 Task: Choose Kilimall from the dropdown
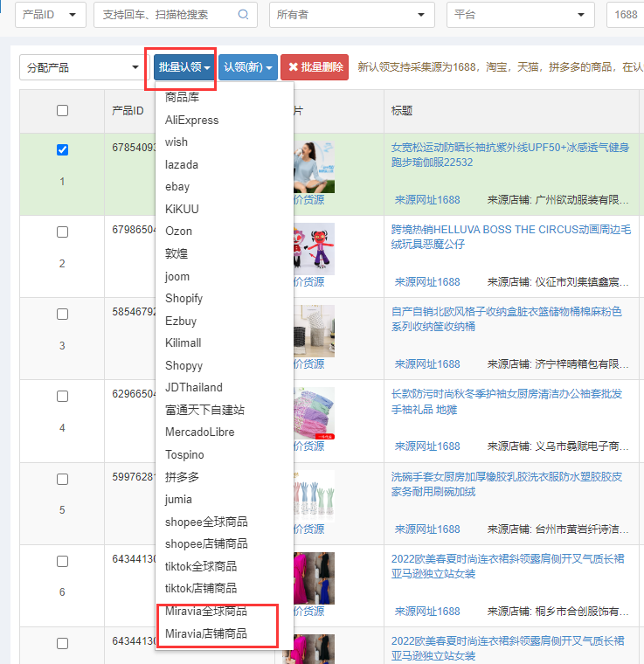pyautogui.click(x=183, y=342)
